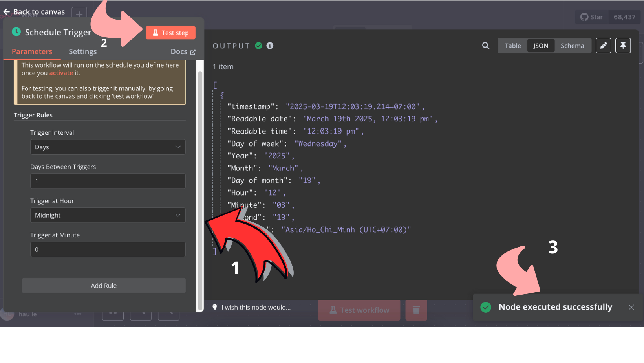Image resolution: width=644 pixels, height=363 pixels.
Task: Switch output view to Table
Action: tap(513, 46)
